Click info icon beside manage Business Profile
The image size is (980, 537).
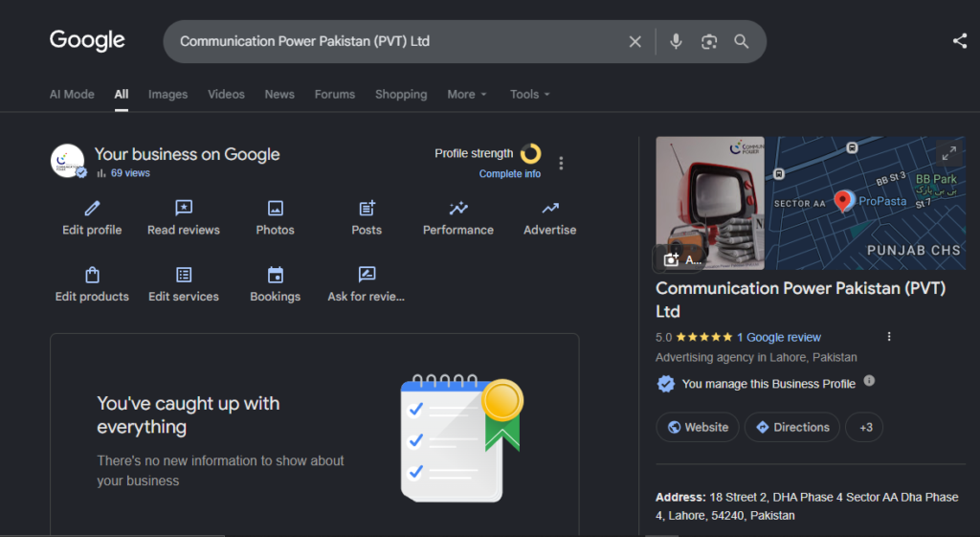[x=869, y=381]
